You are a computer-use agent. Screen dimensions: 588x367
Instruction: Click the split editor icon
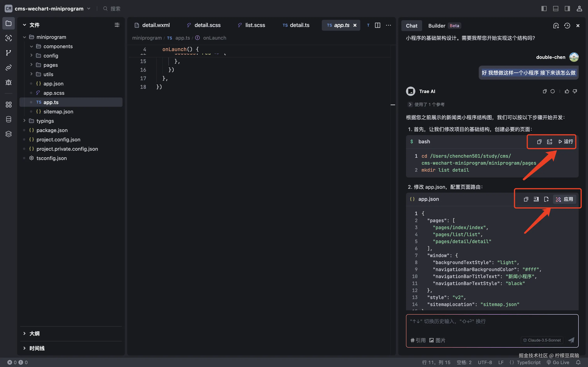click(377, 25)
